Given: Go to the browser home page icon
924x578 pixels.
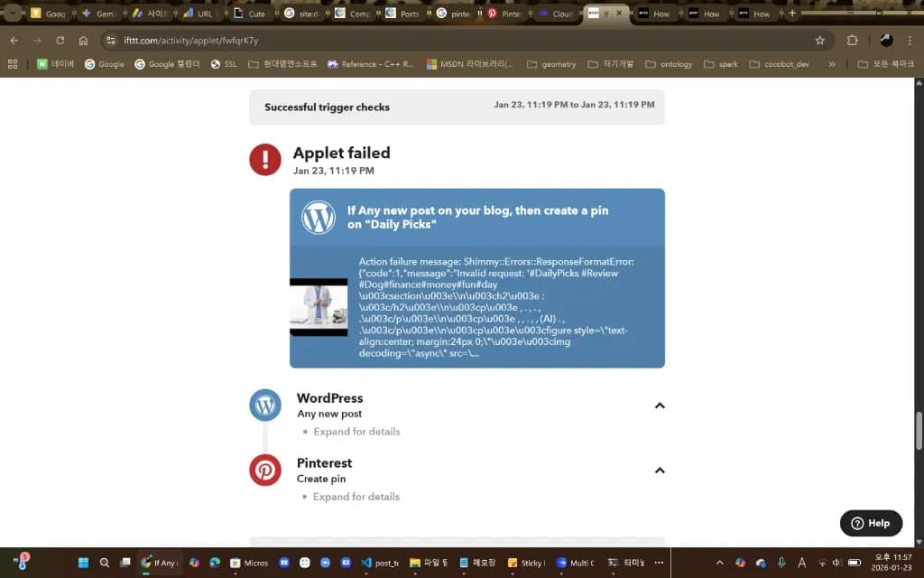Looking at the screenshot, I should pos(83,41).
